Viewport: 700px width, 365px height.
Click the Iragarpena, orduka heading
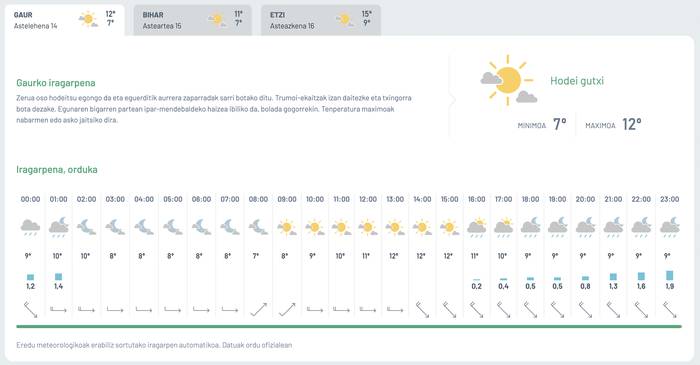[x=57, y=170]
